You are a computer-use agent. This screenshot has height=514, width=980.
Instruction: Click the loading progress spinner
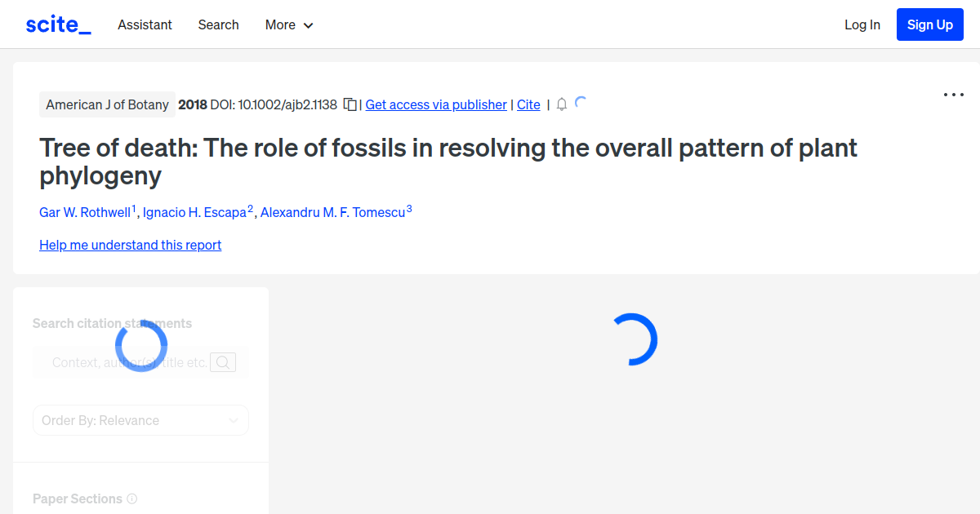pos(635,338)
